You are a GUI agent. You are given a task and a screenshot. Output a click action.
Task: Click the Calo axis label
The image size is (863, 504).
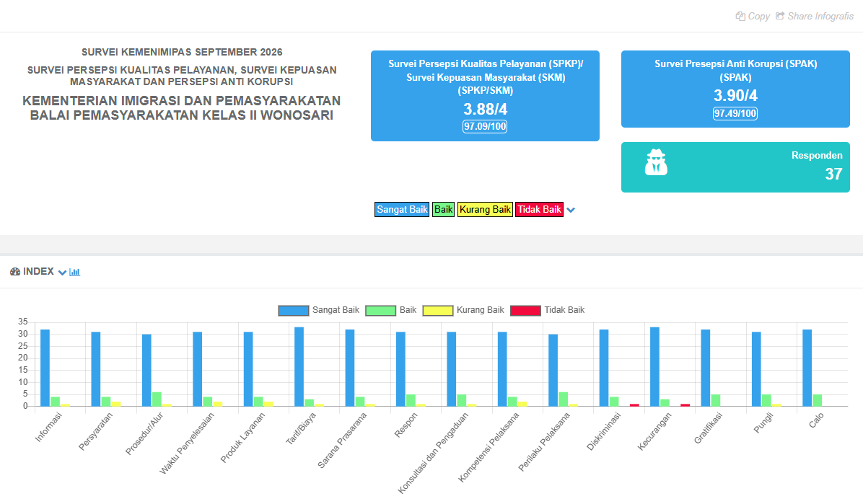[817, 420]
